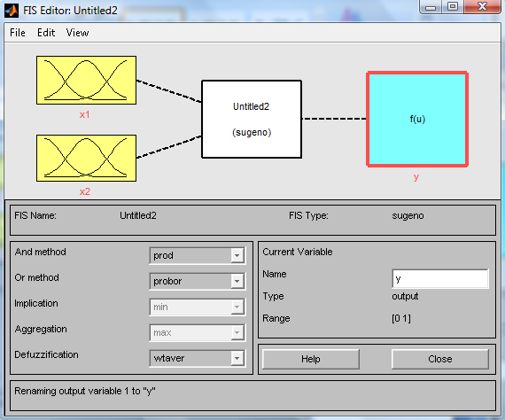This screenshot has height=420, width=505.
Task: Click the y label under output block
Action: pos(416,177)
